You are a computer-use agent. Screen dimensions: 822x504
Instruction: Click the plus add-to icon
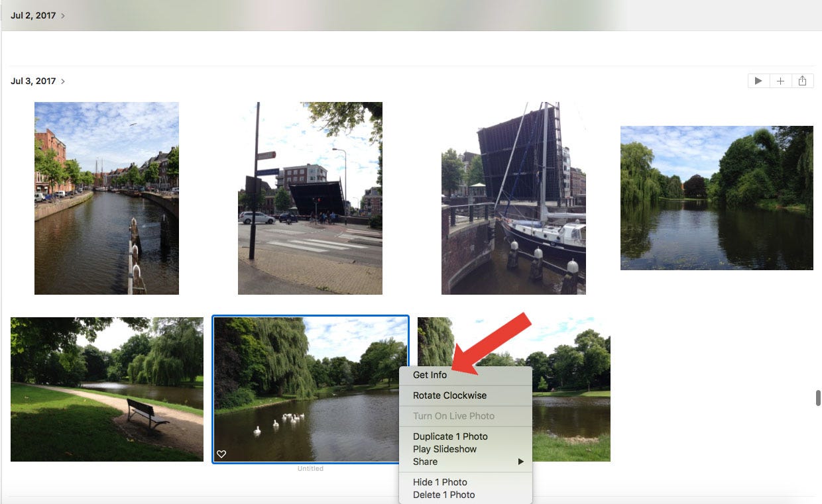780,81
